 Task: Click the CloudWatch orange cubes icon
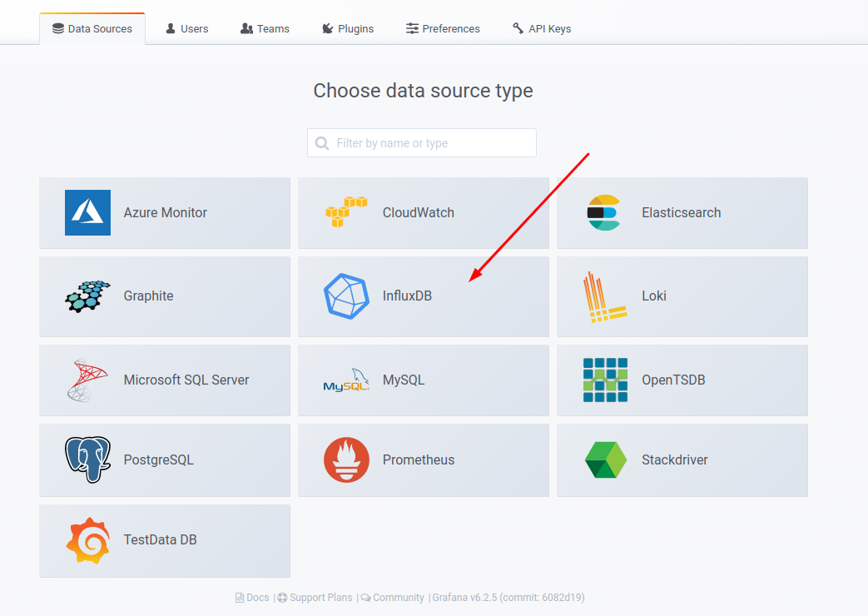pyautogui.click(x=346, y=211)
